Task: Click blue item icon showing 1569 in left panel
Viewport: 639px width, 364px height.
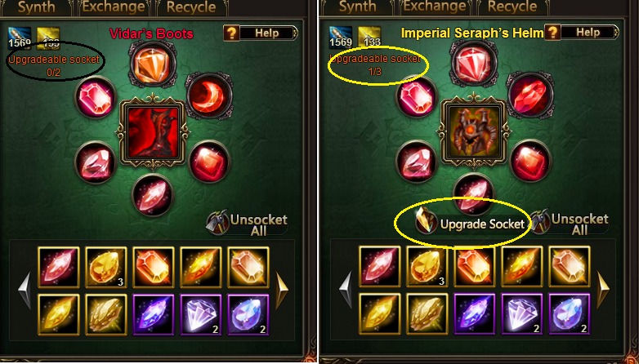Action: (20, 38)
